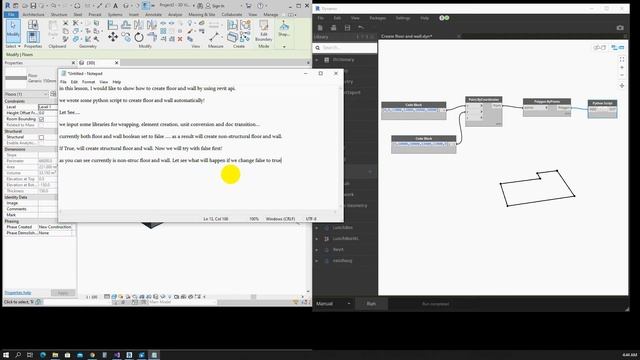
Task: Click the Copy tool in Revit Modify panel
Action: coord(126,38)
